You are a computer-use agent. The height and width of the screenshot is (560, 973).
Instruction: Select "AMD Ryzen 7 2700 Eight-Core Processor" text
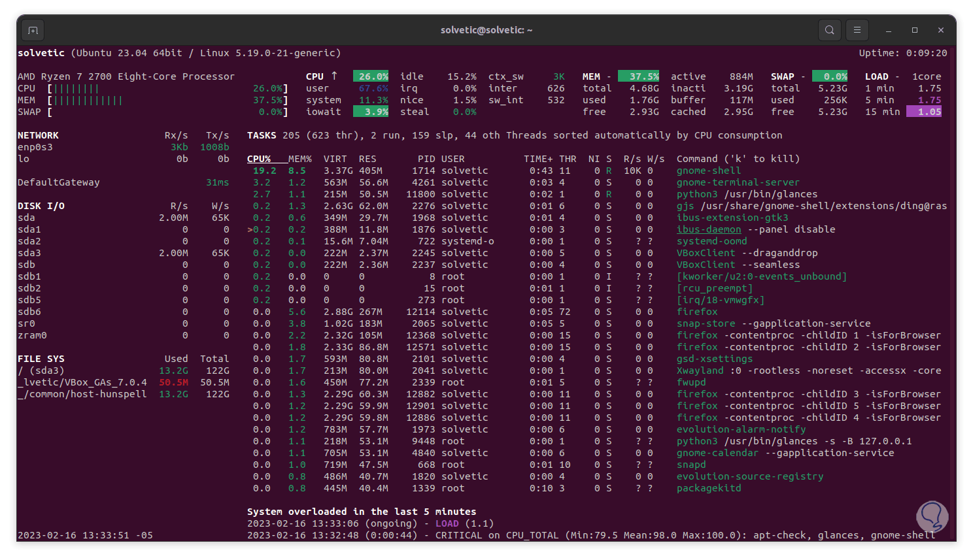tap(126, 76)
